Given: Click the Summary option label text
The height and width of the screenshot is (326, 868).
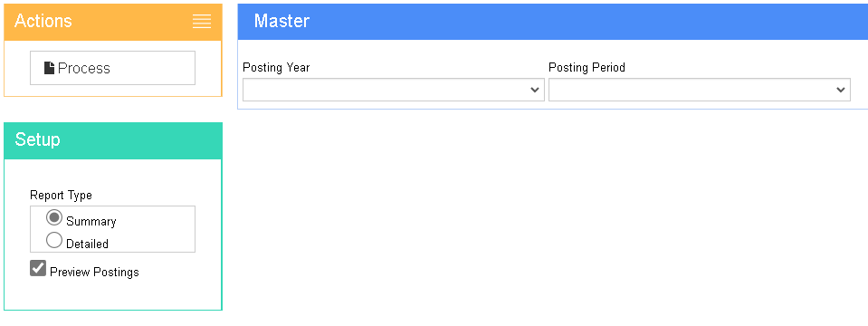Looking at the screenshot, I should click(x=91, y=221).
